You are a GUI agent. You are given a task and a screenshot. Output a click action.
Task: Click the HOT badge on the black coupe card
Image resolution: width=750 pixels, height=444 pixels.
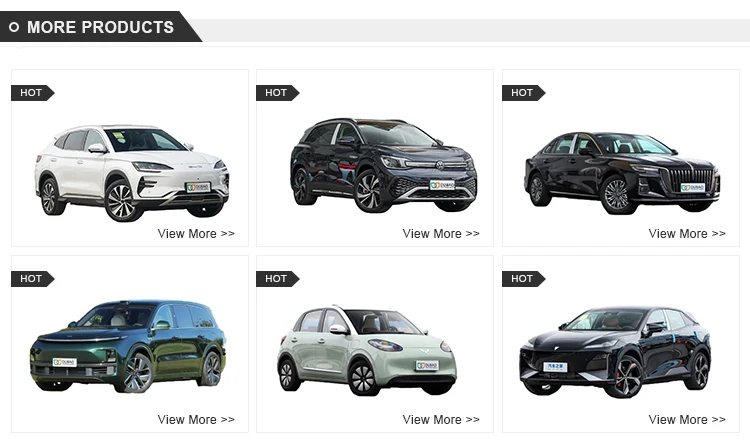[x=523, y=279]
